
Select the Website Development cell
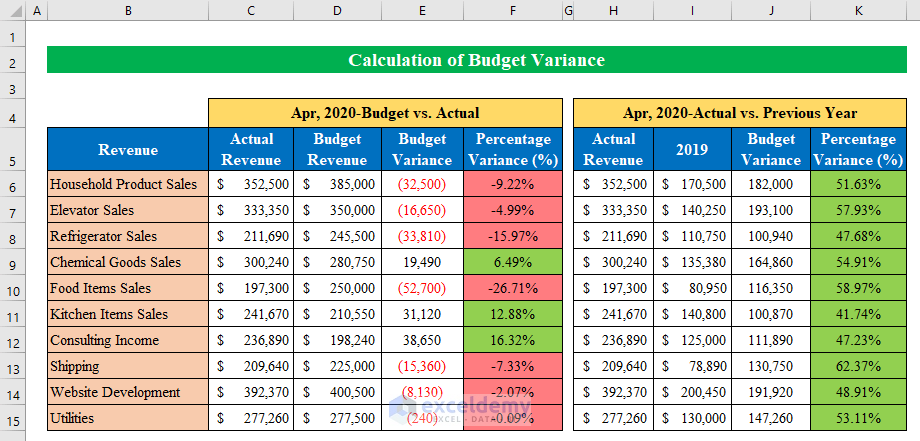click(128, 392)
